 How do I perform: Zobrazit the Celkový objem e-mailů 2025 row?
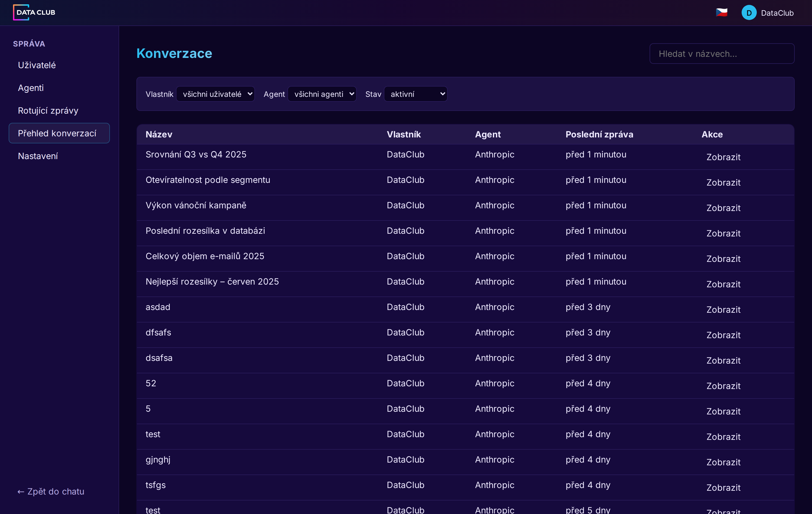point(723,259)
